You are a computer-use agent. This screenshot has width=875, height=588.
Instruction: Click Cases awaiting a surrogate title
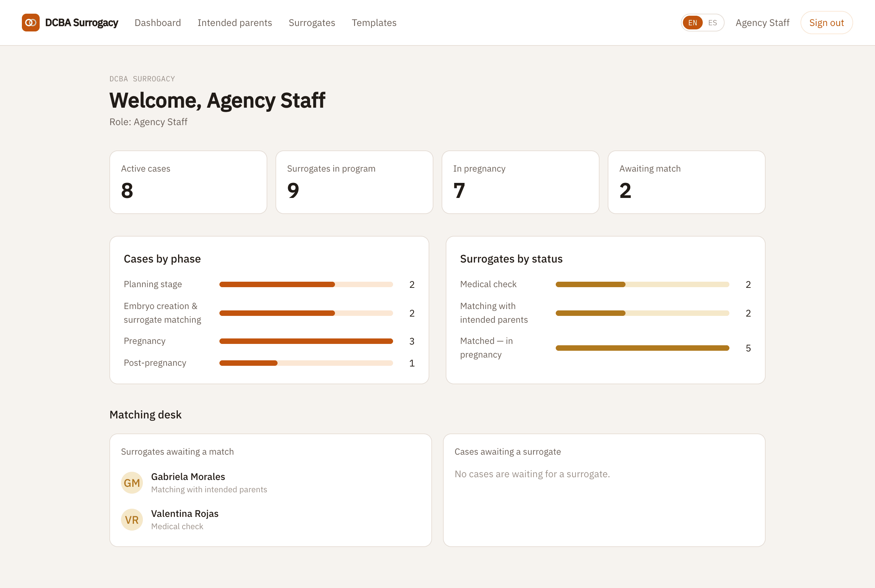point(508,452)
